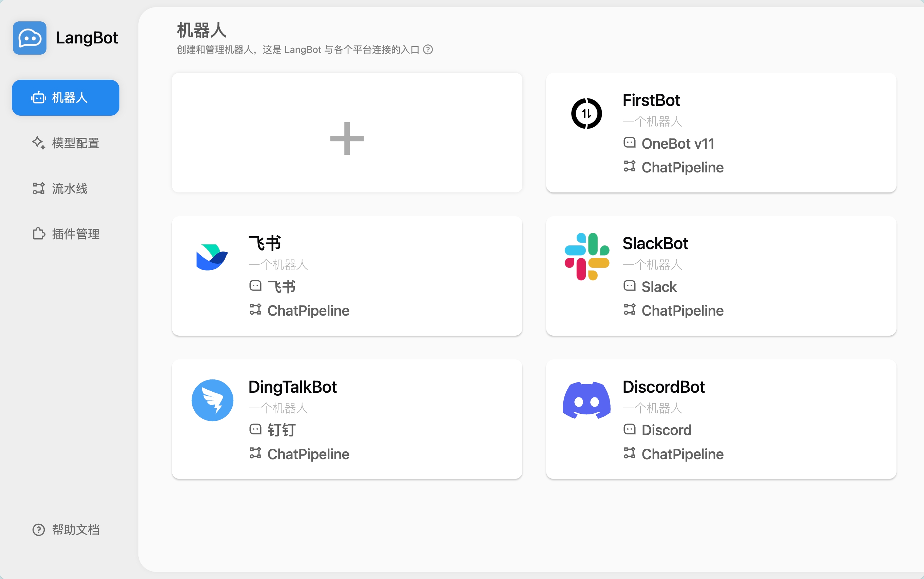Image resolution: width=924 pixels, height=579 pixels.
Task: Switch to the 模型配置 section
Action: (65, 143)
